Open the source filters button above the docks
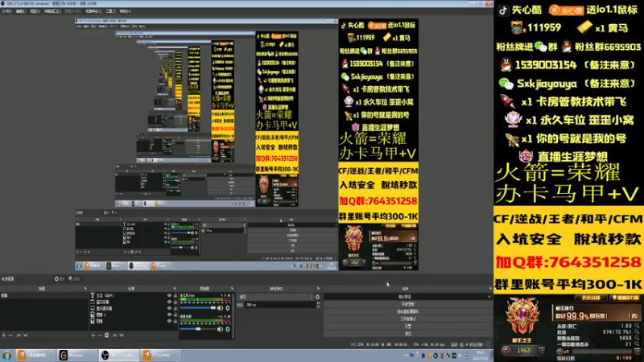Viewport: 644px width, 362px height. [x=74, y=278]
